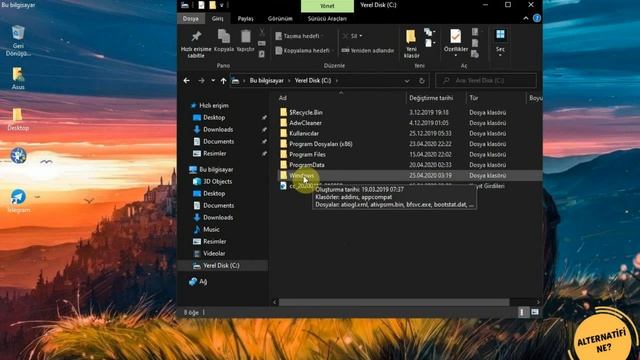640x360 pixels.
Task: Click the scissors cut icon in ribbon
Action: click(x=262, y=32)
